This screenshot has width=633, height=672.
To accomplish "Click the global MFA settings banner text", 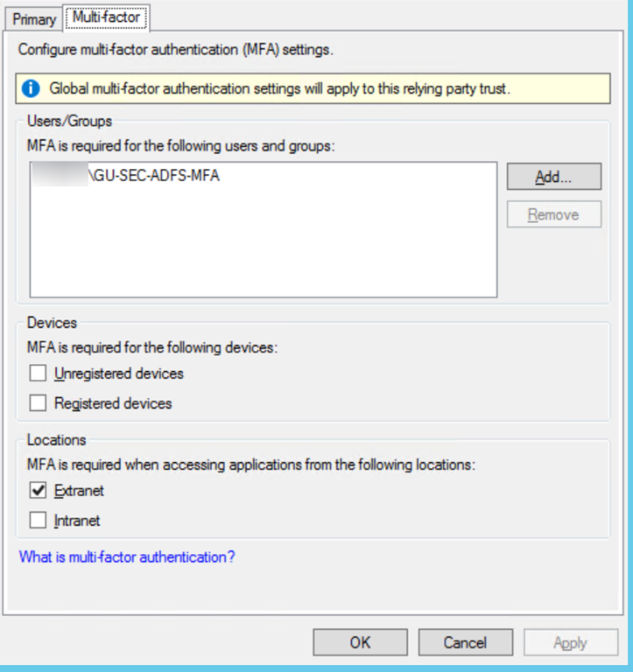I will 279,88.
